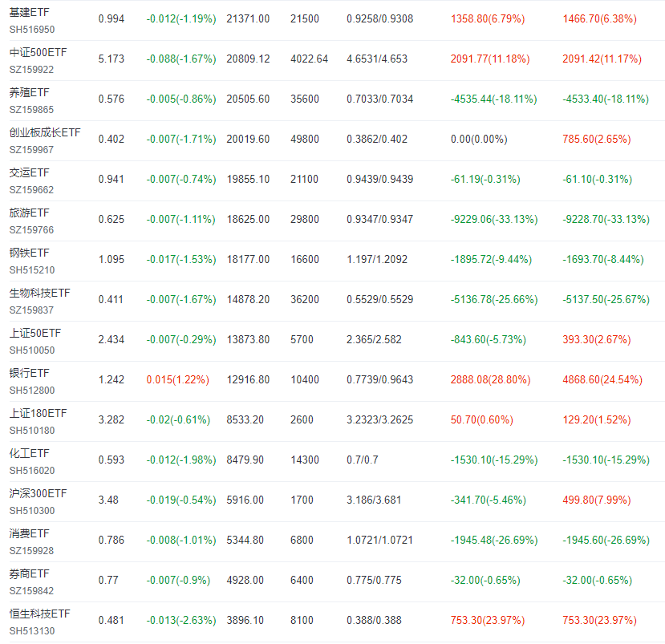
Task: Click the 785.60(2.65%) profit value
Action: tap(597, 140)
